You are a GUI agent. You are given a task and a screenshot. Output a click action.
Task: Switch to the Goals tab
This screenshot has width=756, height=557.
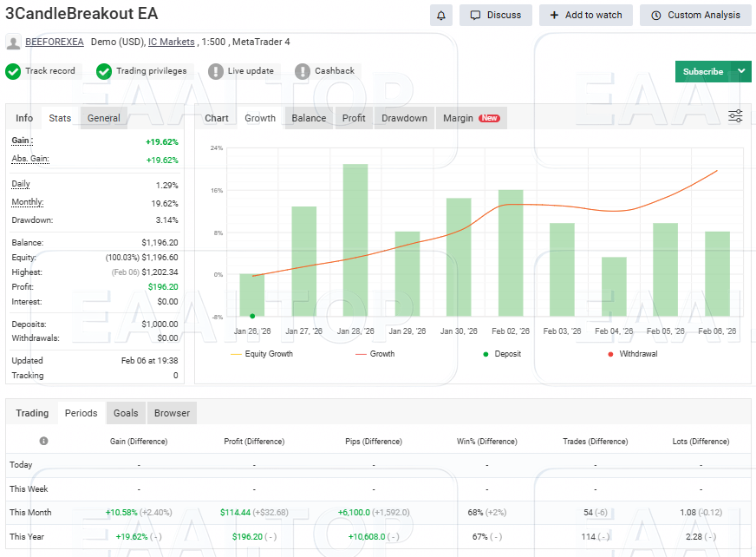coord(125,413)
